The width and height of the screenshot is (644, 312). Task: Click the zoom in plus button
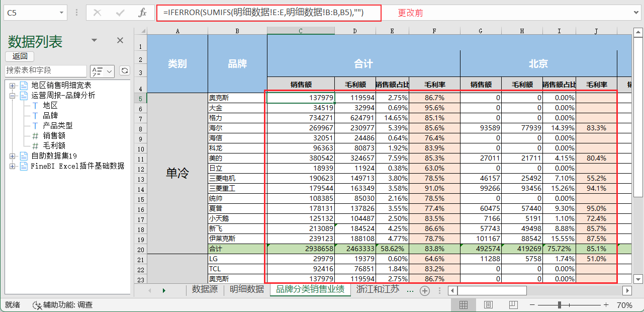coord(606,305)
